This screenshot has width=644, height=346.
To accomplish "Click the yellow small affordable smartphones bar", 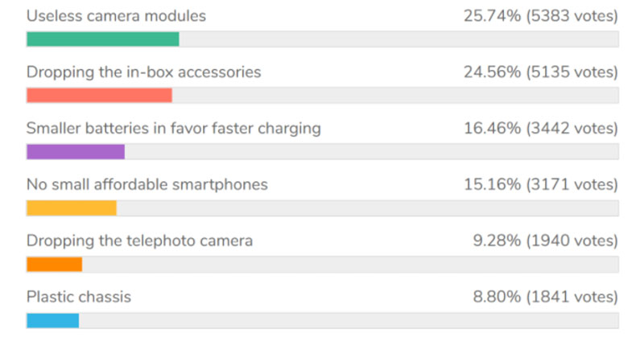I will (72, 208).
